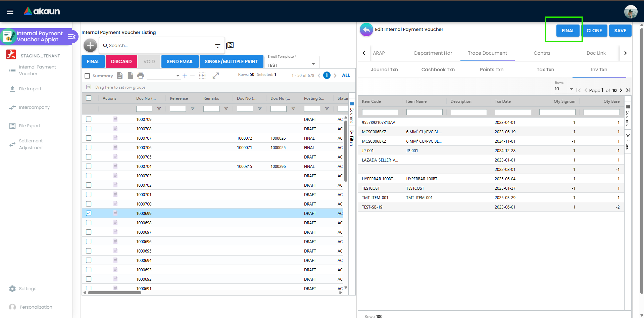Viewport: 644px width, 318px height.
Task: Select the print icon above the listing grid
Action: pyautogui.click(x=141, y=75)
